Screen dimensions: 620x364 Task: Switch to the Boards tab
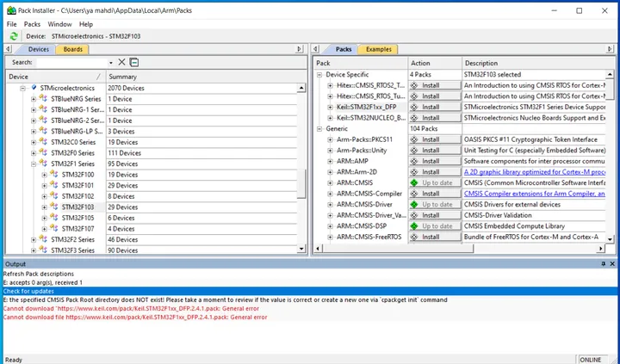click(x=72, y=49)
